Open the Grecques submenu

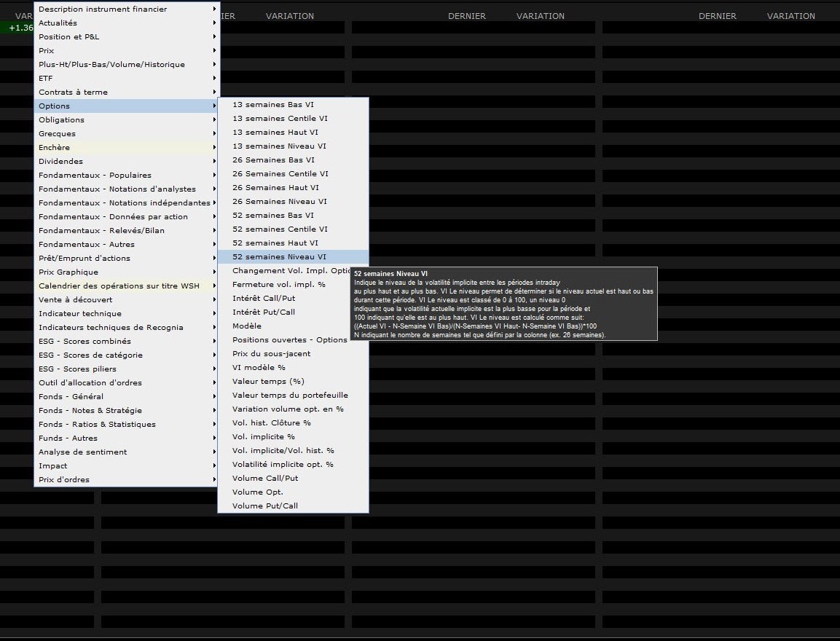[x=57, y=133]
